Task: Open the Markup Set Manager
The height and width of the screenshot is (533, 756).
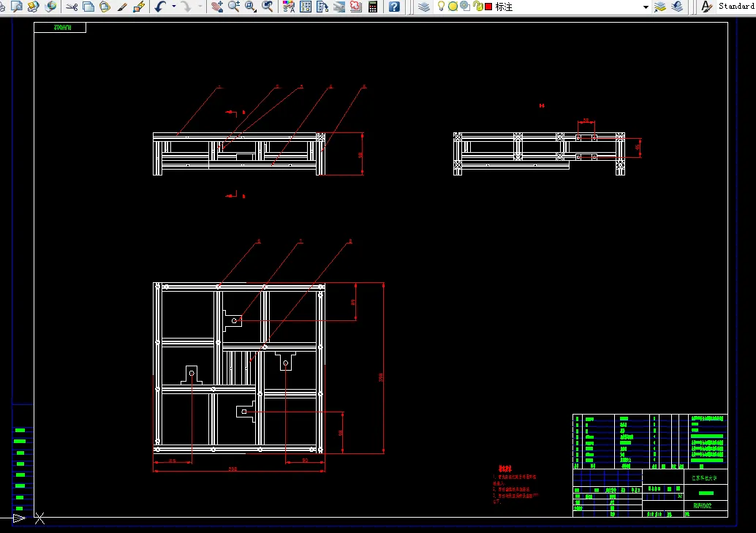Action: tap(356, 7)
